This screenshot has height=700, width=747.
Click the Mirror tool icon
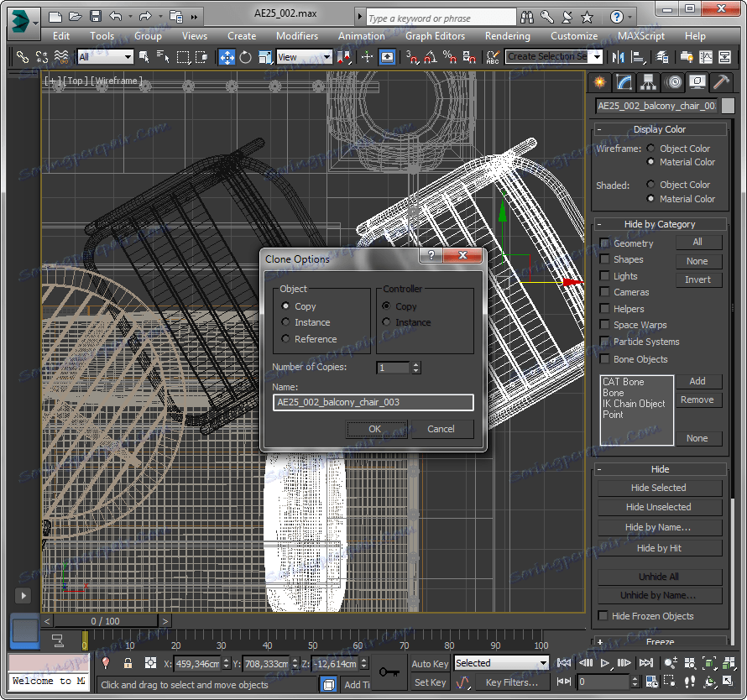tap(619, 57)
